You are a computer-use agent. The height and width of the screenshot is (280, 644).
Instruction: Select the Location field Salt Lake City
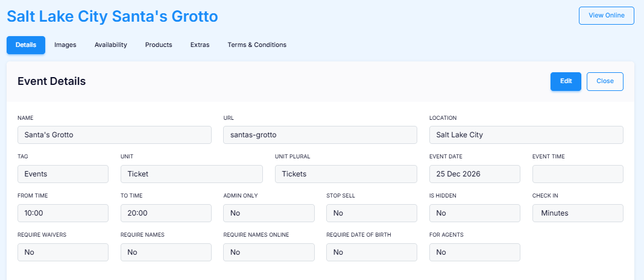point(526,135)
